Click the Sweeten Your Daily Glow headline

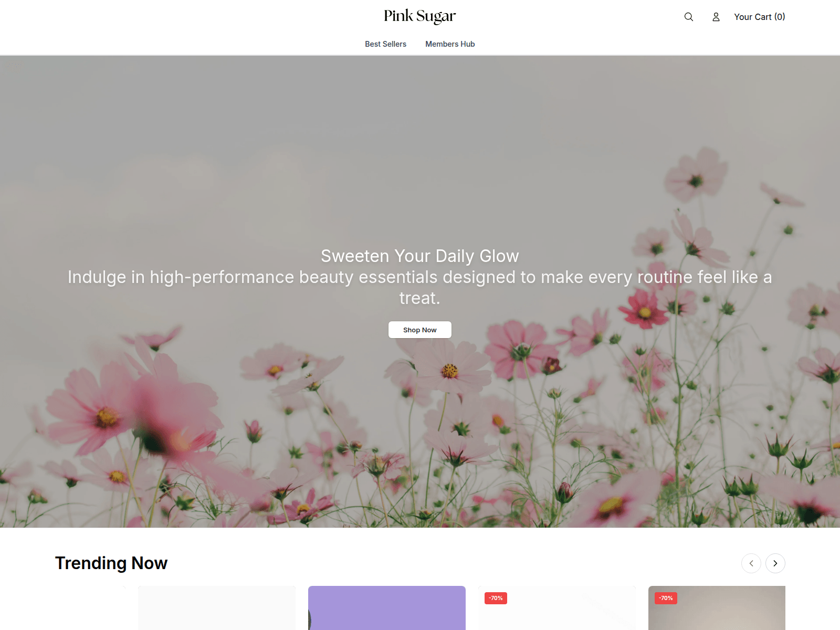point(420,256)
